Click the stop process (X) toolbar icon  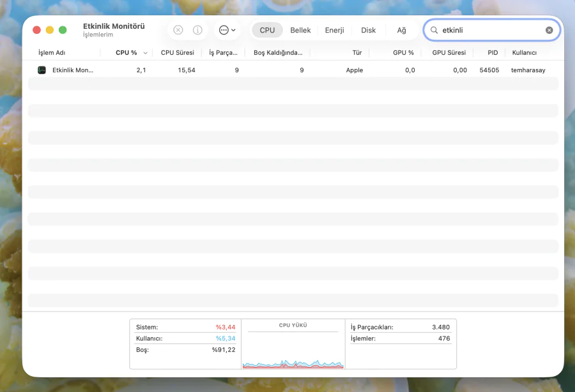tap(178, 29)
